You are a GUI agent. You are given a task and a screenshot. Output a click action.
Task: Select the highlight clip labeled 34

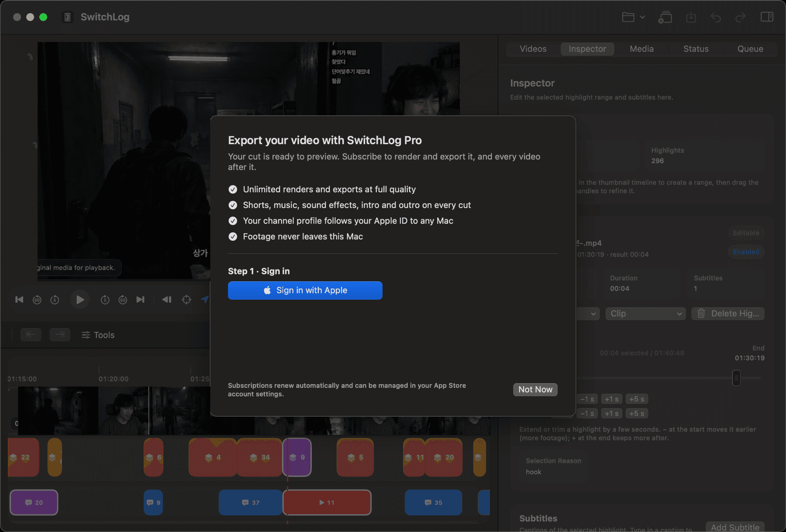(260, 457)
